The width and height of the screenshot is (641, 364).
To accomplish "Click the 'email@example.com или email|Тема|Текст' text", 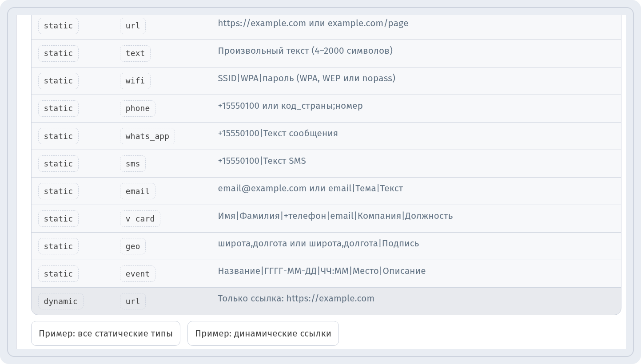I will pos(311,188).
